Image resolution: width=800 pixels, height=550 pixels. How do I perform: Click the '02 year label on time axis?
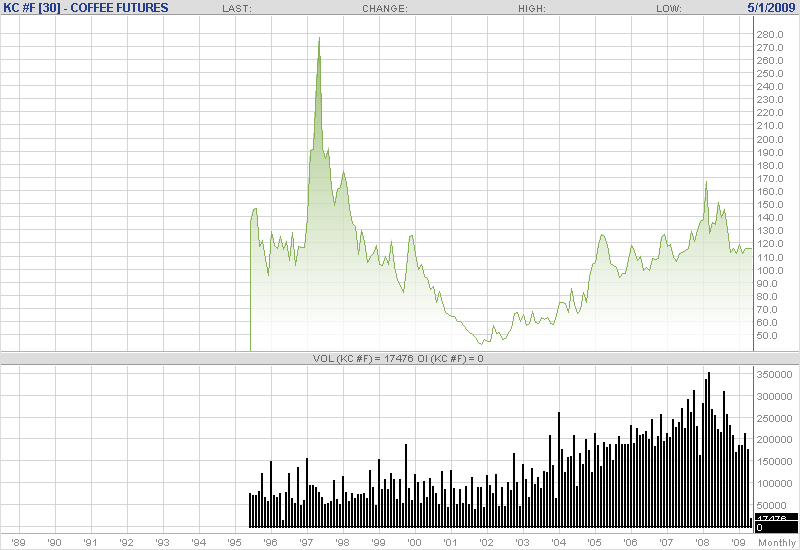click(487, 542)
